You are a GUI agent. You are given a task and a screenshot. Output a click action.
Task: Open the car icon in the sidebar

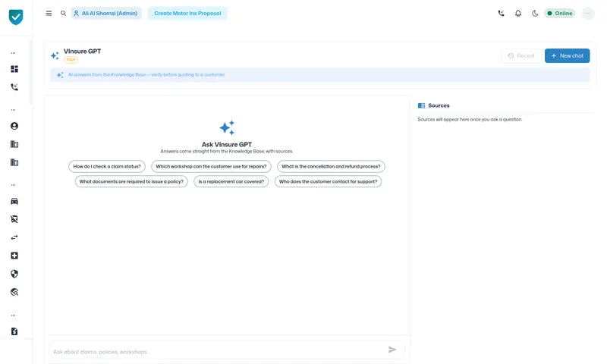14,201
